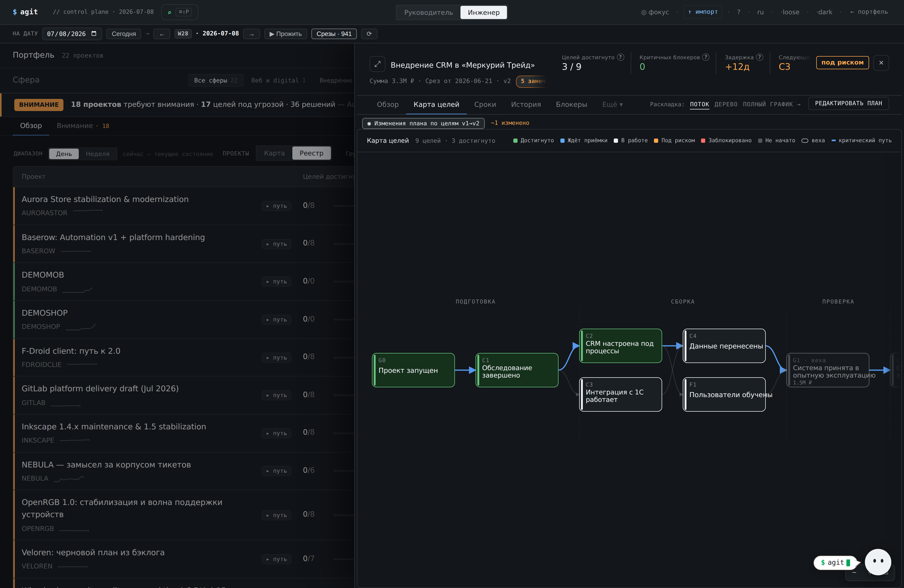Select goal node C2 CRM настроена под процессы

click(x=621, y=346)
